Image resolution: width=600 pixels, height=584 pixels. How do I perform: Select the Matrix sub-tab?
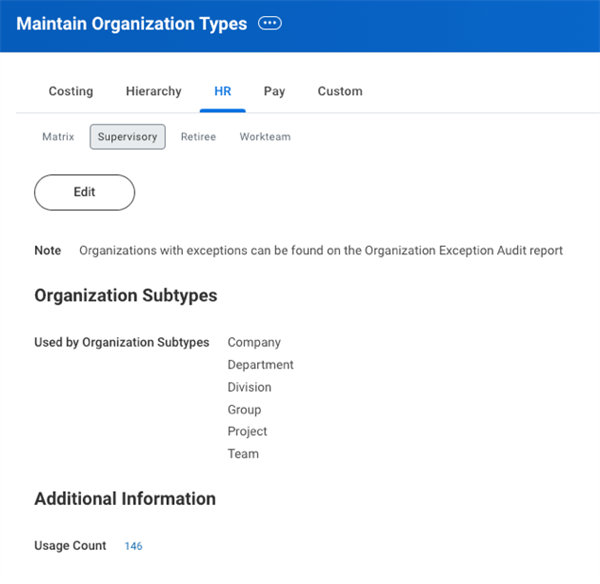click(x=58, y=137)
